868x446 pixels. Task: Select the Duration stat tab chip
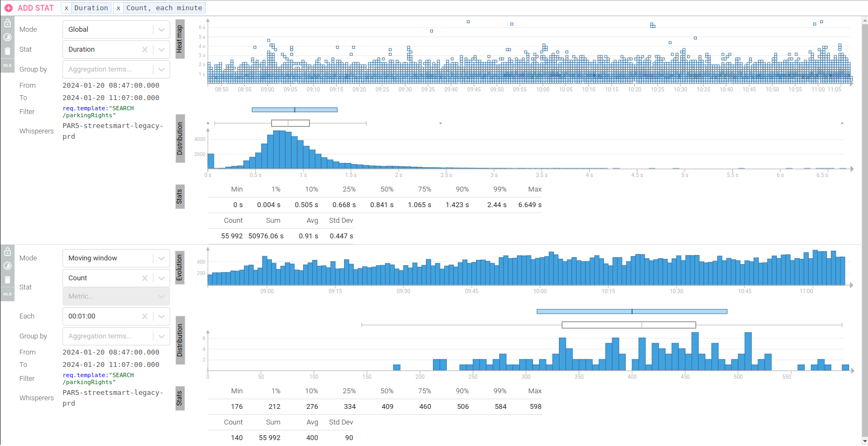(x=91, y=8)
